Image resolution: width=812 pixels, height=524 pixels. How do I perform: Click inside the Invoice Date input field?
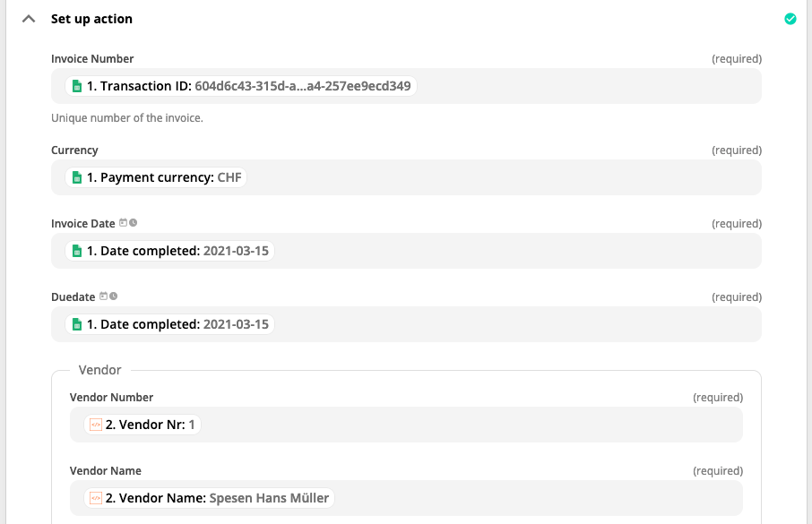coord(406,251)
